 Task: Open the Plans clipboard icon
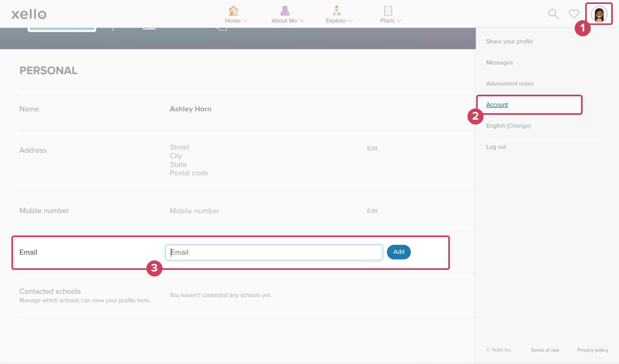388,11
